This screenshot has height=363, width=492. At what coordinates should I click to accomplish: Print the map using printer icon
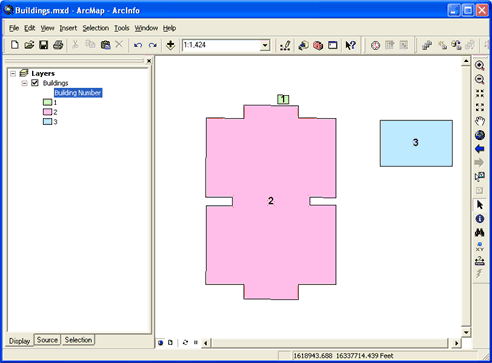58,45
